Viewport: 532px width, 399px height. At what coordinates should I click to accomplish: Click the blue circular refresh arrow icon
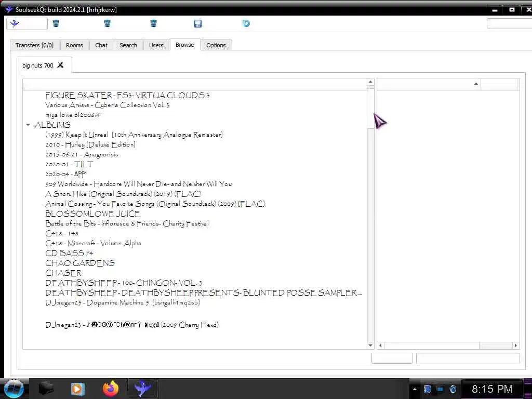click(246, 23)
